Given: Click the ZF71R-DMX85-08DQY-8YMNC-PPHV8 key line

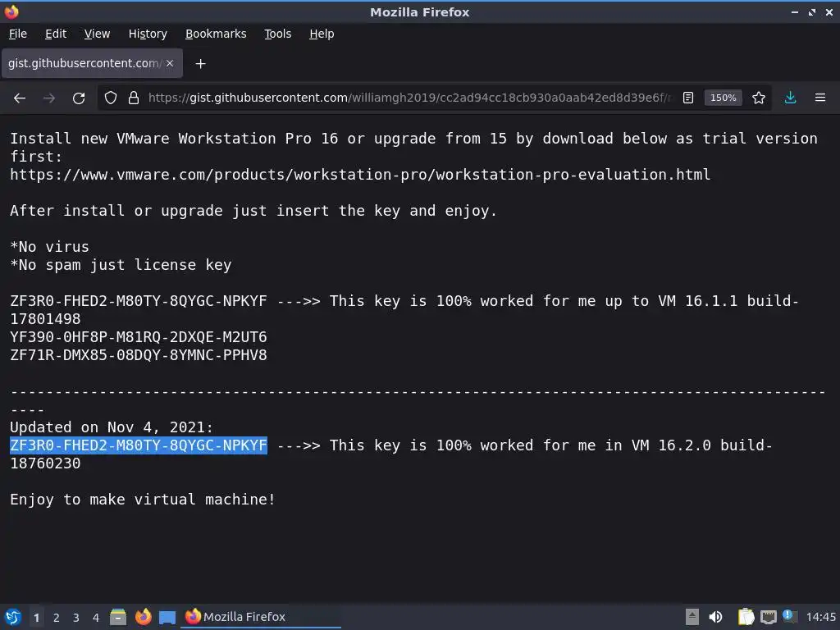Looking at the screenshot, I should 138,355.
